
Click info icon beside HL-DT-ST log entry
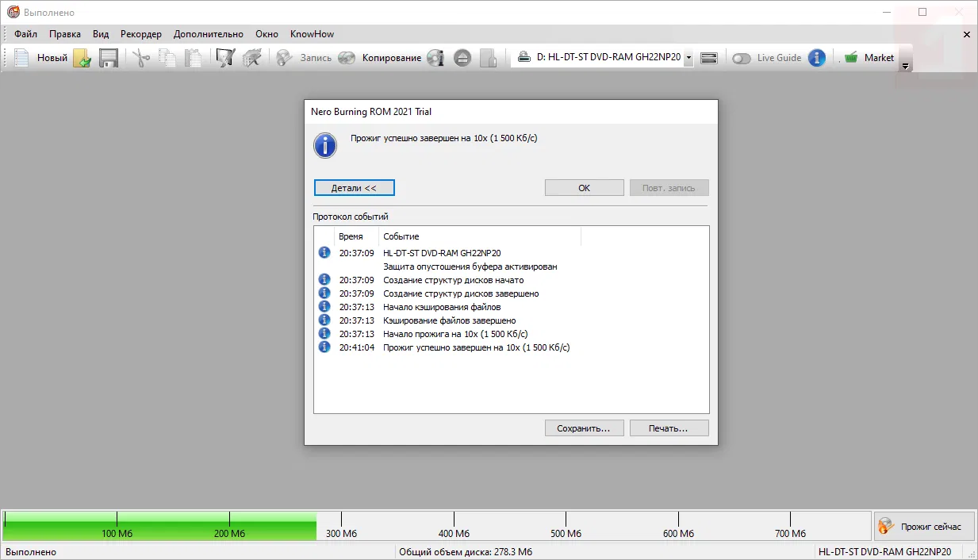click(324, 252)
